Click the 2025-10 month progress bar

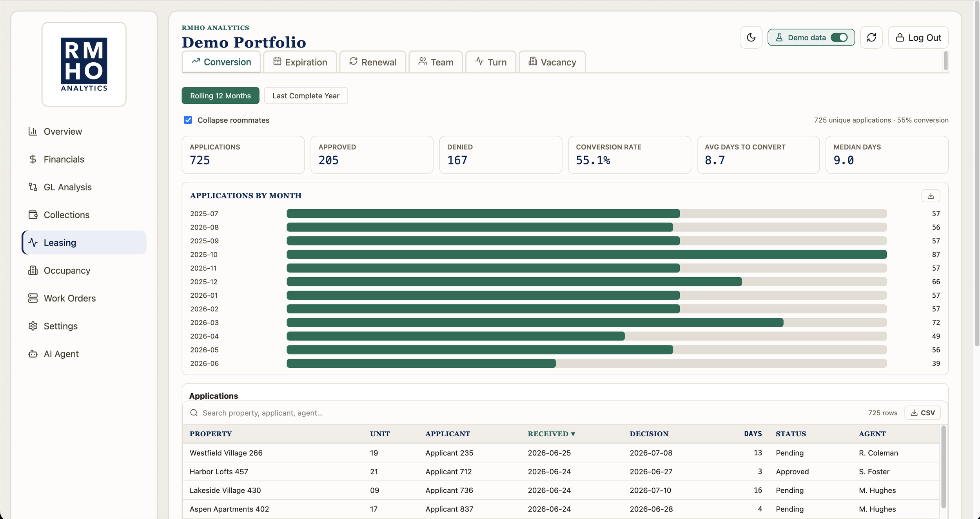tap(586, 255)
